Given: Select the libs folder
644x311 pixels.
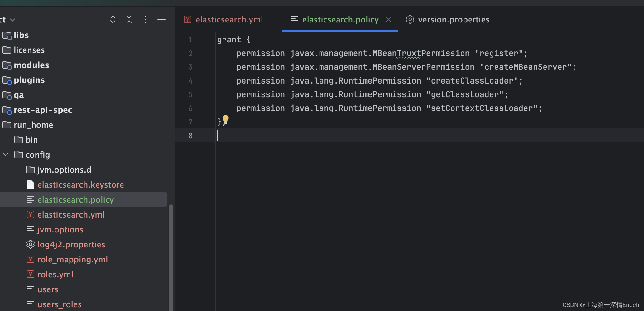Looking at the screenshot, I should [21, 35].
